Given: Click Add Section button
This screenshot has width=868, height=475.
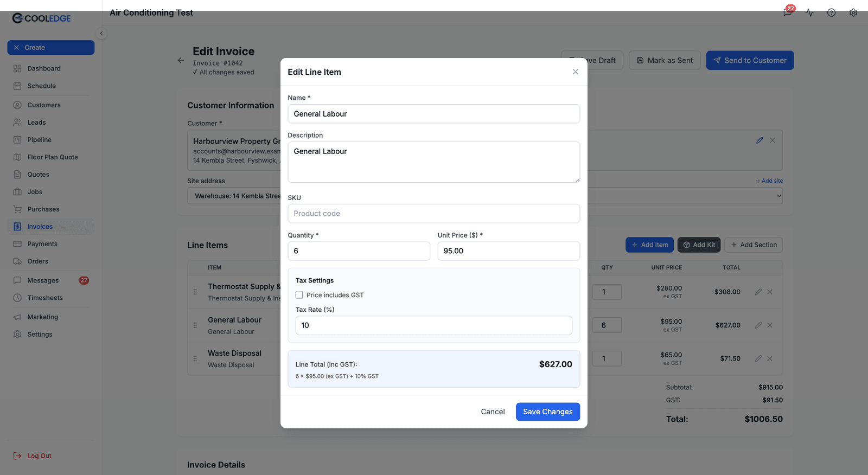Looking at the screenshot, I should tap(754, 245).
